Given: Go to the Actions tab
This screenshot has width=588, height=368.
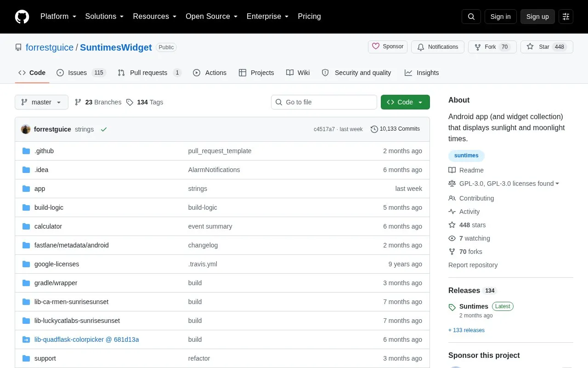Looking at the screenshot, I should click(x=210, y=73).
